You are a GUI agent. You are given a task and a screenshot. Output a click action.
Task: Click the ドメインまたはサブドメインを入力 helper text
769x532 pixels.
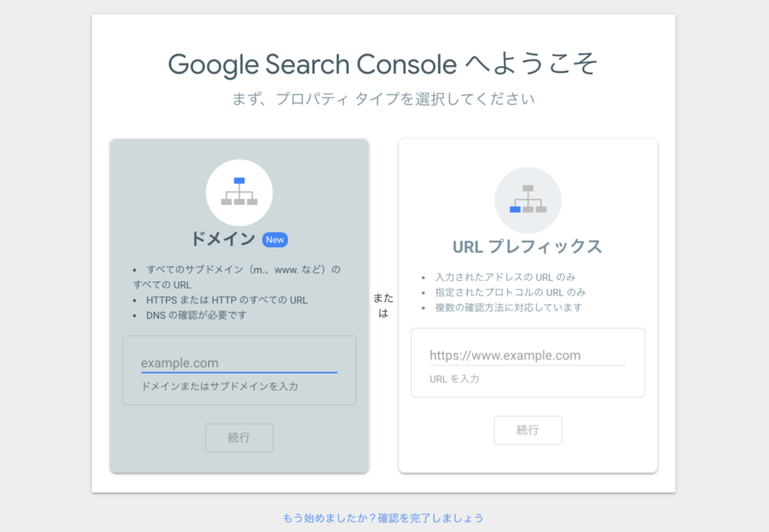tap(219, 386)
